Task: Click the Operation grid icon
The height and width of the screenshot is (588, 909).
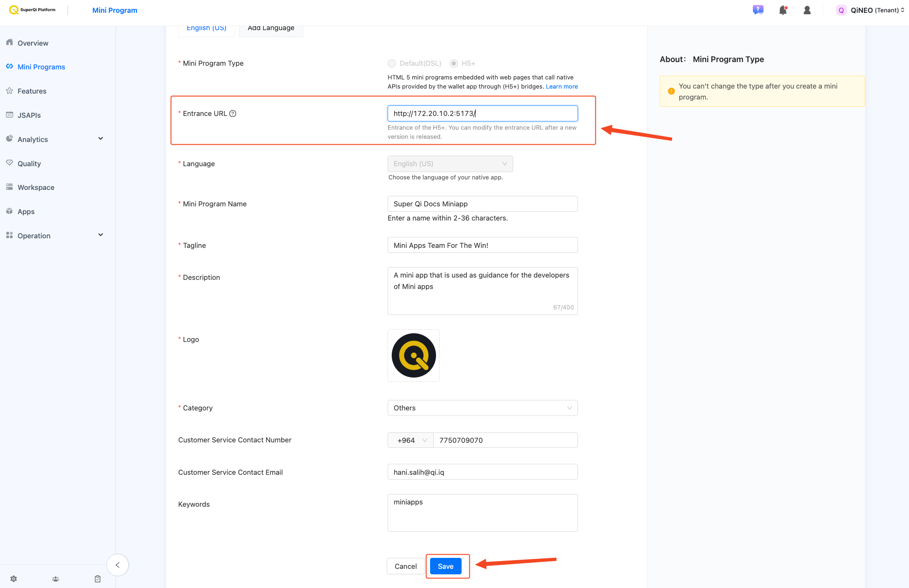Action: pos(10,236)
